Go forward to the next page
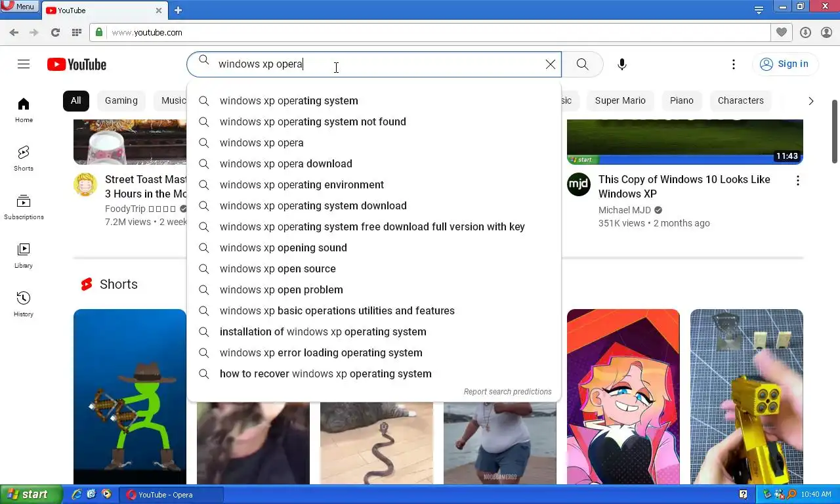The height and width of the screenshot is (504, 840). tap(34, 32)
